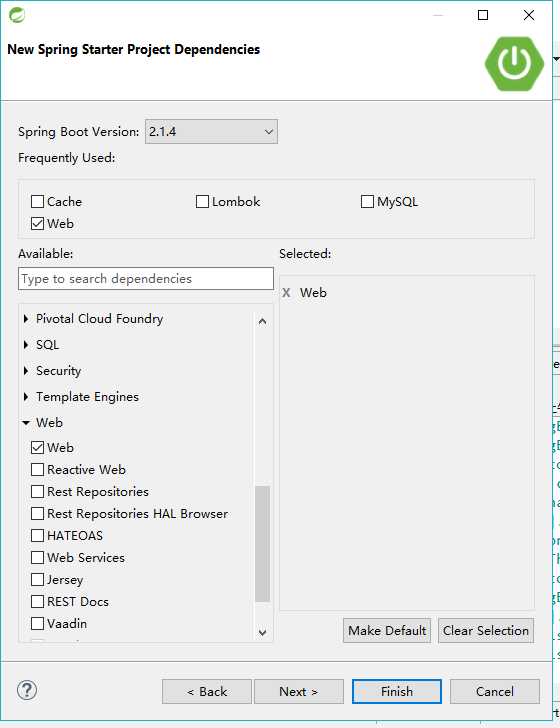Enable the Cache checkbox
This screenshot has width=560, height=728.
(37, 202)
